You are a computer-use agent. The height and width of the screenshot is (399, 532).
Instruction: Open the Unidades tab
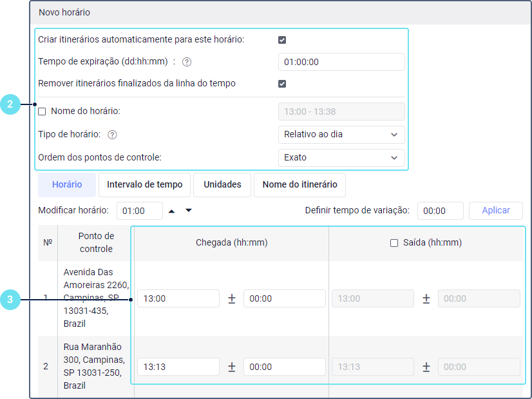point(222,184)
